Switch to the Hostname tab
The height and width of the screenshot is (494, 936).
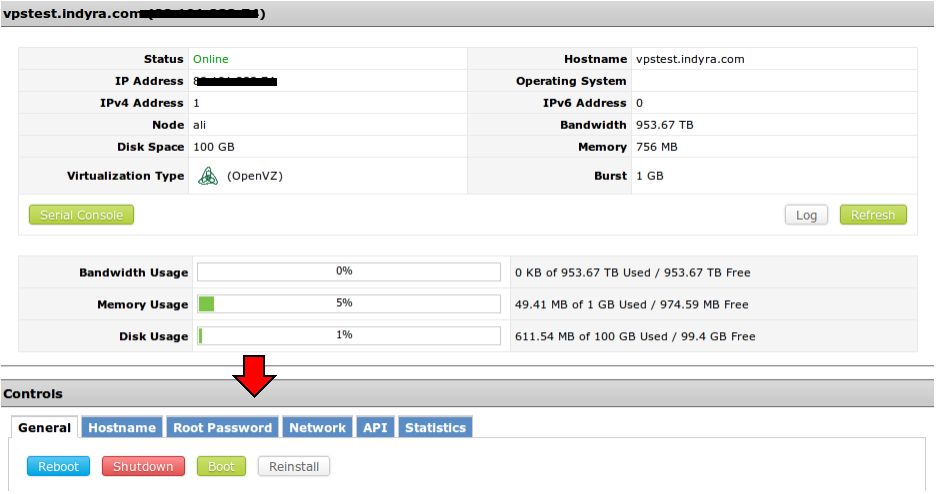coord(122,427)
